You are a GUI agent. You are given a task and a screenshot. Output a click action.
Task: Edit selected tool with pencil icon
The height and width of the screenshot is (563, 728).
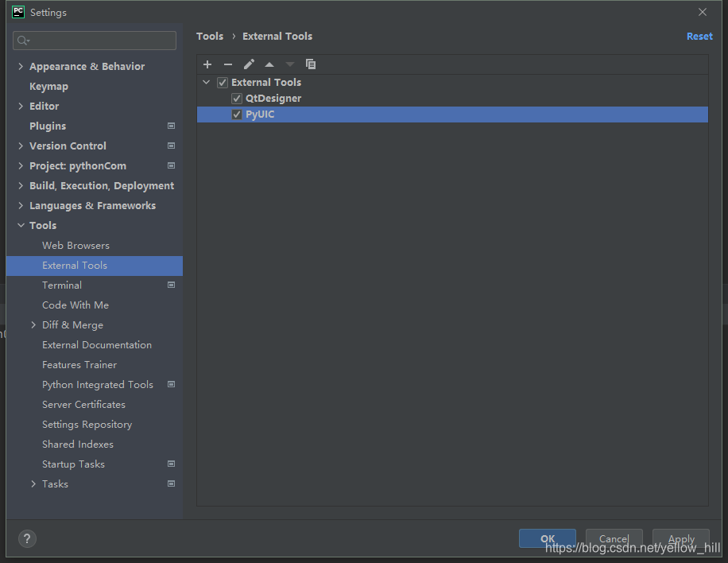pos(249,64)
